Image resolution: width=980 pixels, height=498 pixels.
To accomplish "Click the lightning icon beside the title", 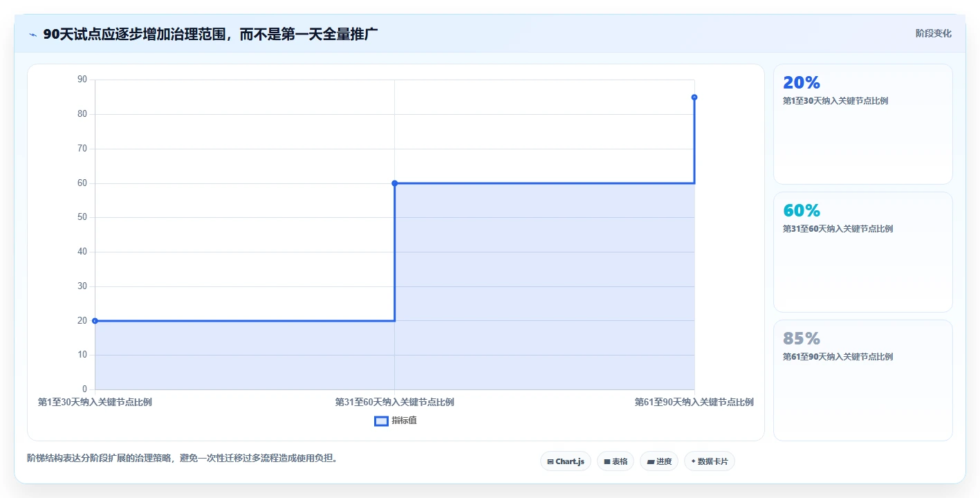I will (x=33, y=35).
